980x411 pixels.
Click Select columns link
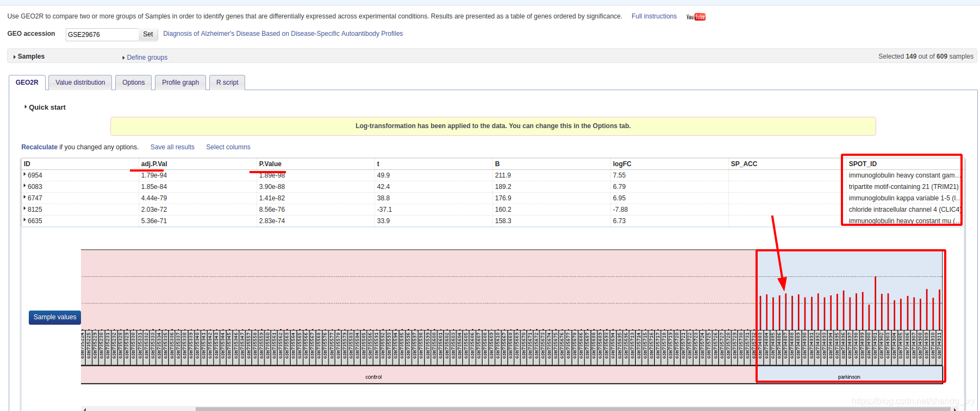228,147
